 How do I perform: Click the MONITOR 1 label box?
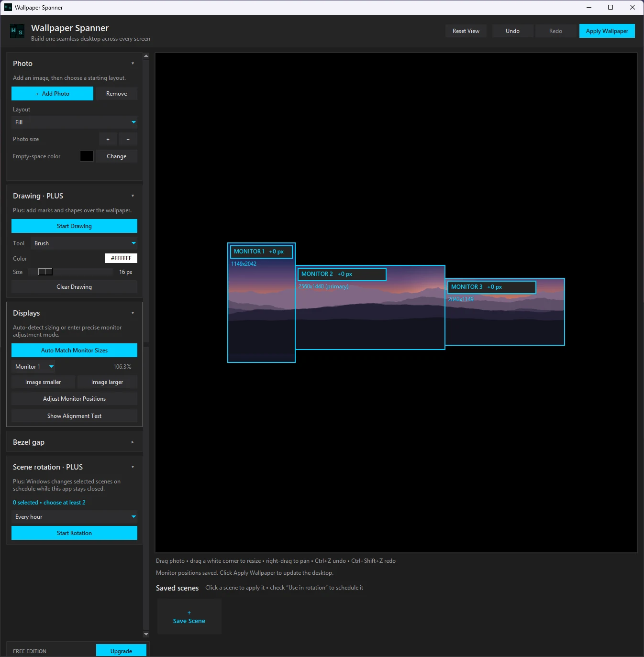point(261,252)
